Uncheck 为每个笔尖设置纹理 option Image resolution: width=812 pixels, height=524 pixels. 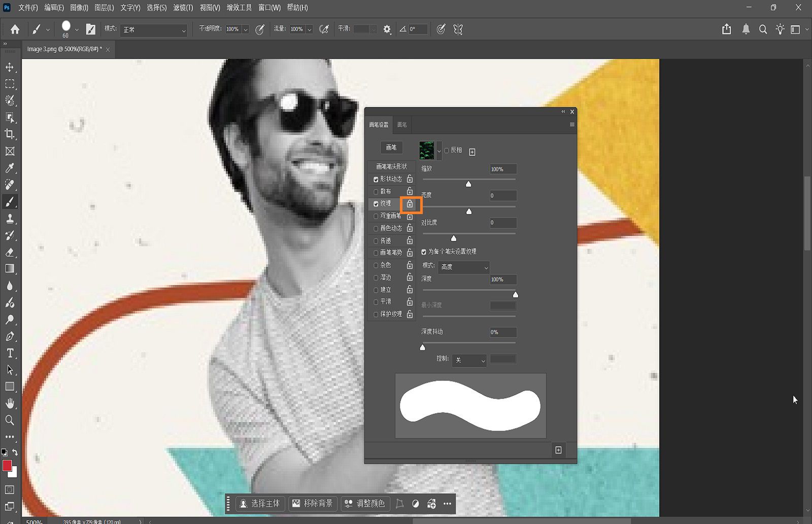424,251
